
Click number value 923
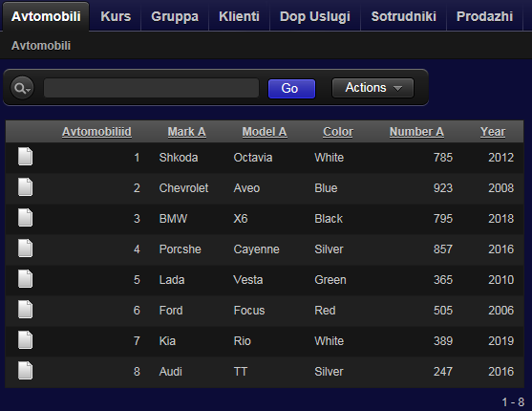coord(443,188)
